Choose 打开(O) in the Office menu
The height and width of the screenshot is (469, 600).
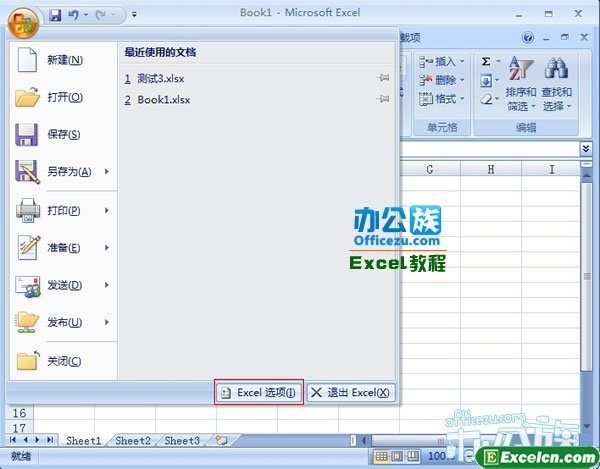pyautogui.click(x=63, y=97)
